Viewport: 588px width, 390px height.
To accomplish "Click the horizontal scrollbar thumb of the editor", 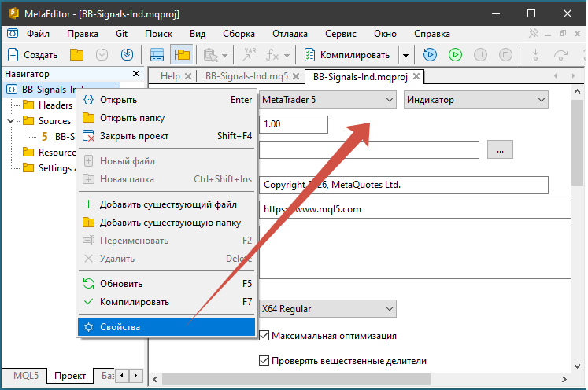I will click(296, 380).
